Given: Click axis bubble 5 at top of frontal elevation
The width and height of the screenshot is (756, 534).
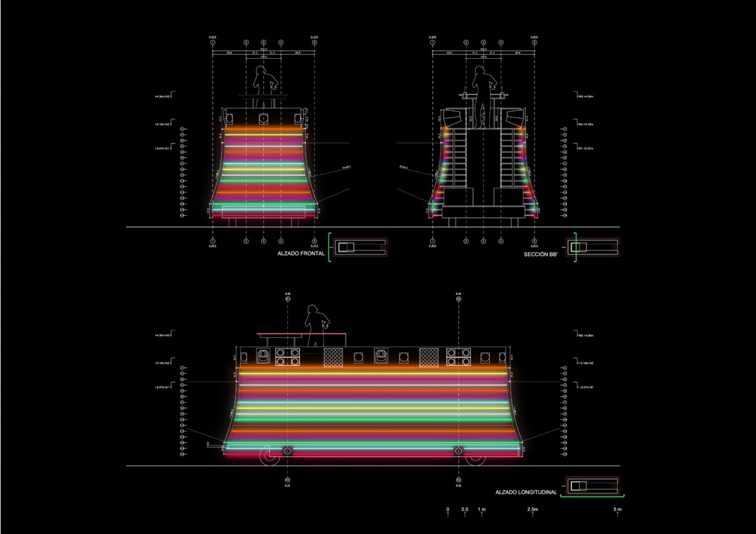Looking at the screenshot, I should click(314, 43).
